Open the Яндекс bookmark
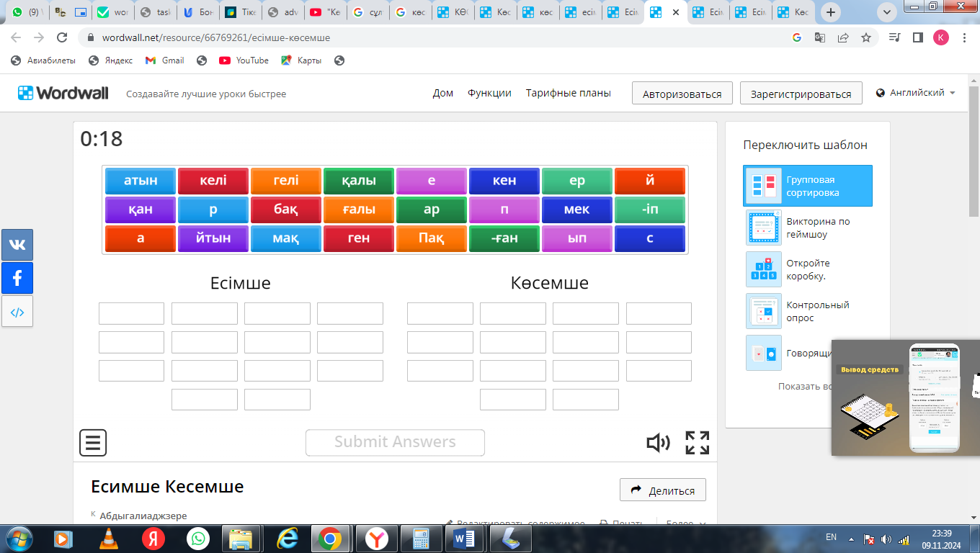 pyautogui.click(x=110, y=60)
